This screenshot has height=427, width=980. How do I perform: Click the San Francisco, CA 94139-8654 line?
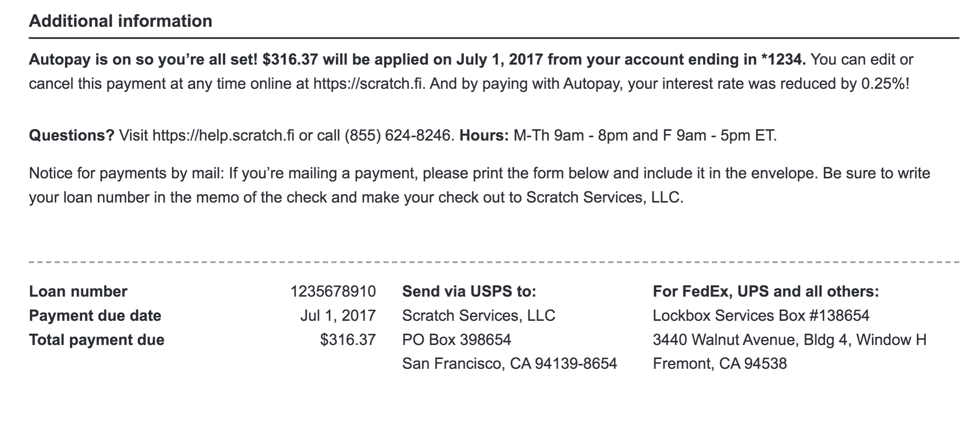click(x=509, y=364)
